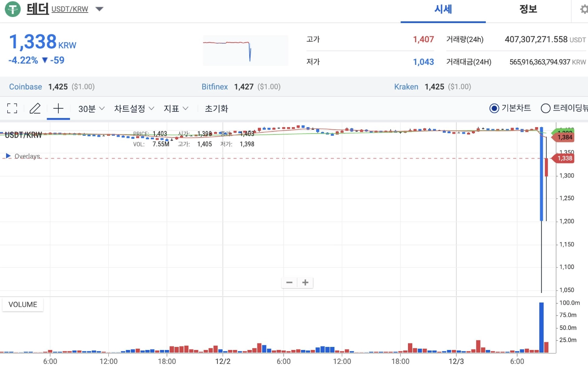Expand the 차트설정 dropdown

pyautogui.click(x=134, y=108)
